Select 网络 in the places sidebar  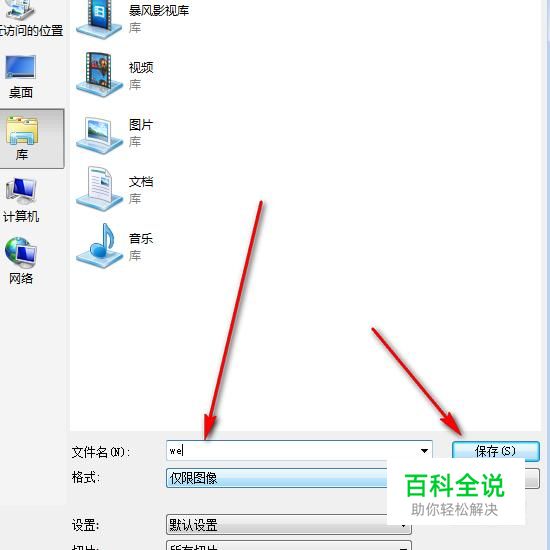click(x=20, y=261)
